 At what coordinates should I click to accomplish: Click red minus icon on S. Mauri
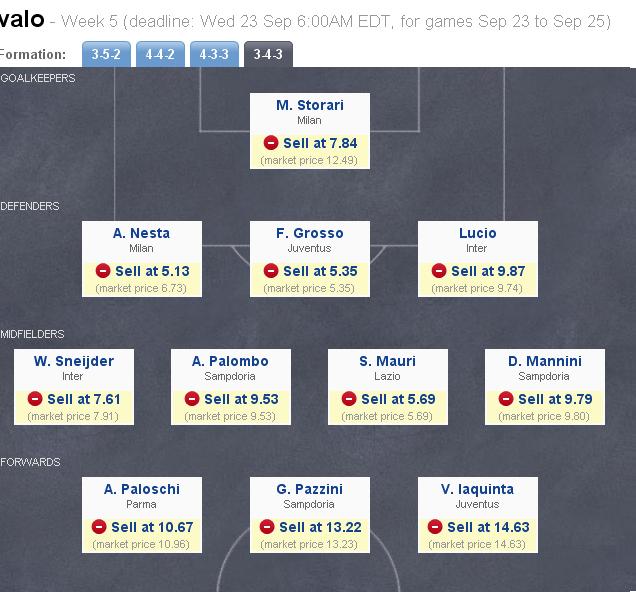348,399
